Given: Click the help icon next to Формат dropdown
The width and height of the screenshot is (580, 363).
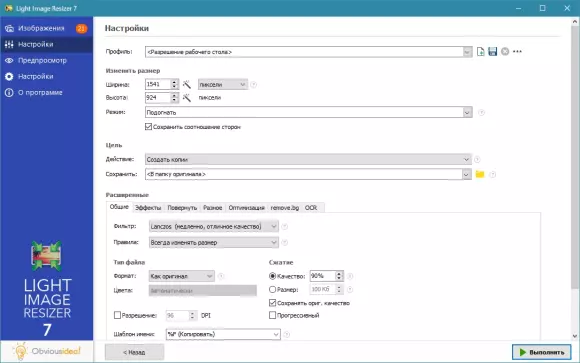Looking at the screenshot, I should [221, 276].
